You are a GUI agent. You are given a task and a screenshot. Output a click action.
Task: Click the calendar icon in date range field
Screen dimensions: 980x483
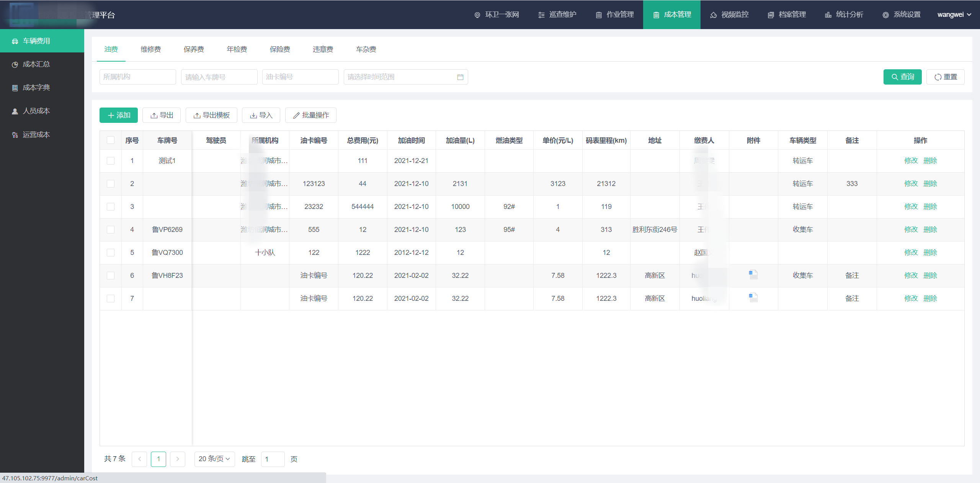[x=460, y=77]
